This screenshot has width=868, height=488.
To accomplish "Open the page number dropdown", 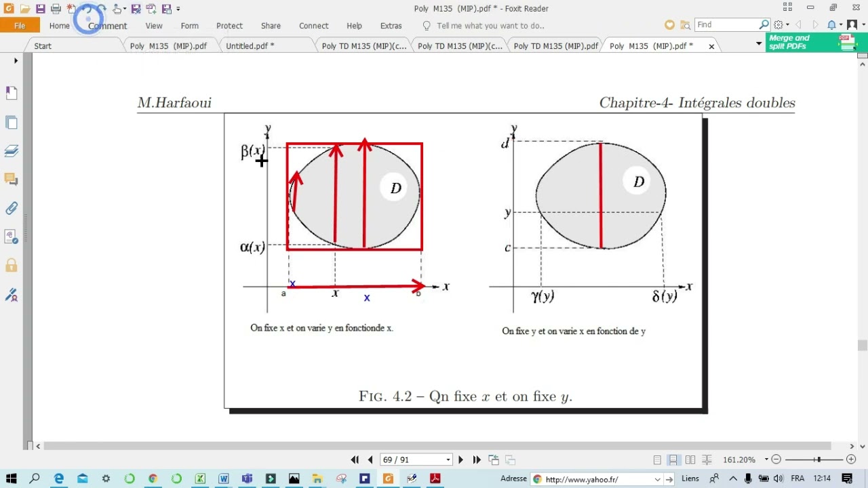I will pyautogui.click(x=448, y=460).
